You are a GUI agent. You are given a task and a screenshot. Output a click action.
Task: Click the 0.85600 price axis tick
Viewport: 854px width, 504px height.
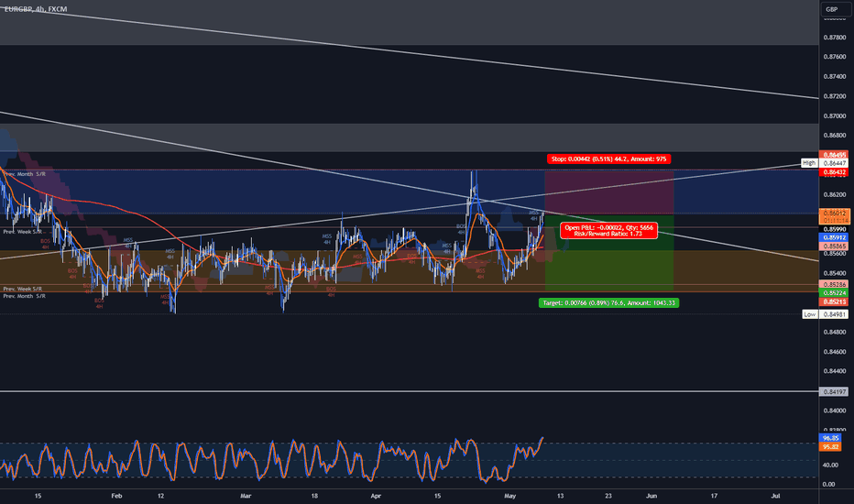pos(835,253)
